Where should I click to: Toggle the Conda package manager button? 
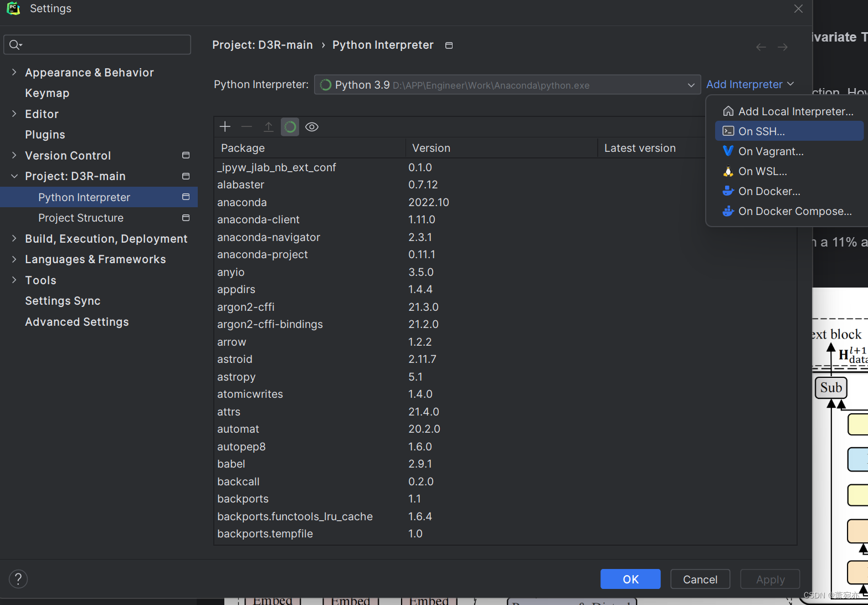[x=290, y=127]
